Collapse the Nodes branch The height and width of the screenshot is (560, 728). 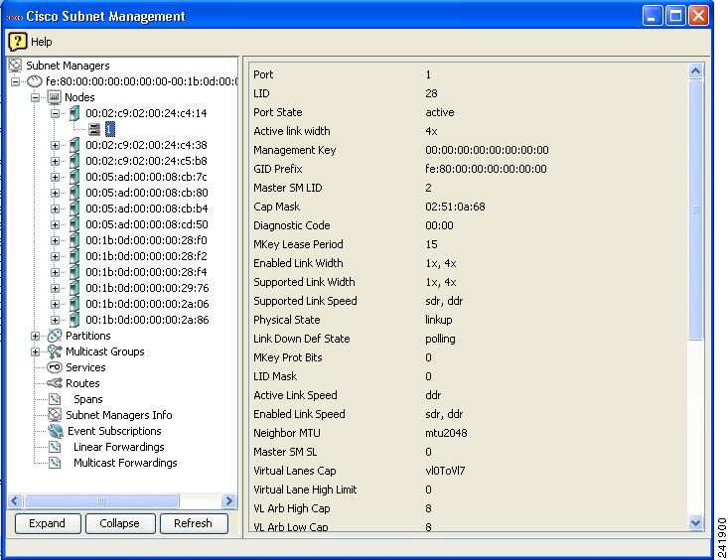(36, 97)
